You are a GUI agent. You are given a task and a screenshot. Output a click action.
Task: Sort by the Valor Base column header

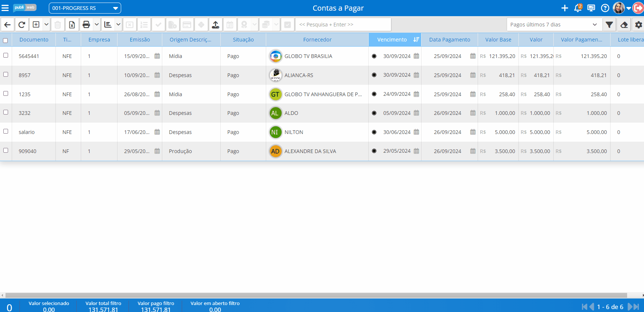(498, 40)
